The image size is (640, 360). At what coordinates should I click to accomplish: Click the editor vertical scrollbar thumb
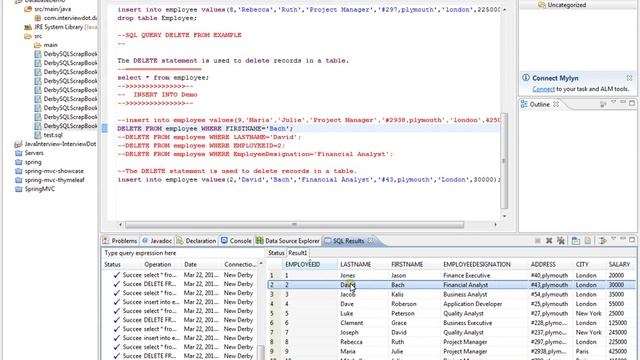point(504,161)
